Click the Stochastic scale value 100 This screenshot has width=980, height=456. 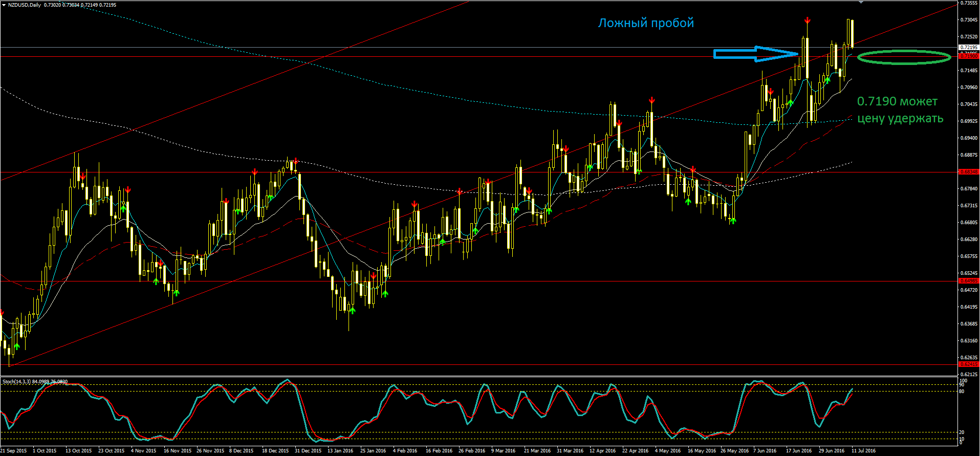pos(964,381)
